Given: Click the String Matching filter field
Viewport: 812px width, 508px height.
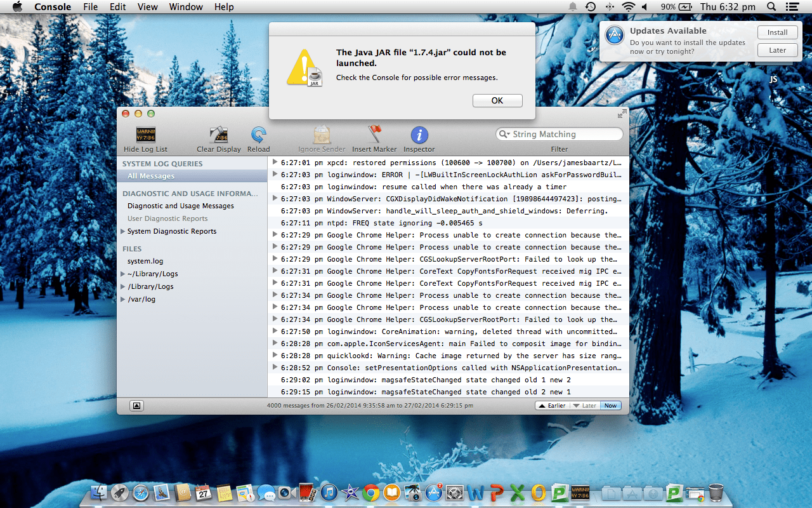Looking at the screenshot, I should (x=559, y=134).
